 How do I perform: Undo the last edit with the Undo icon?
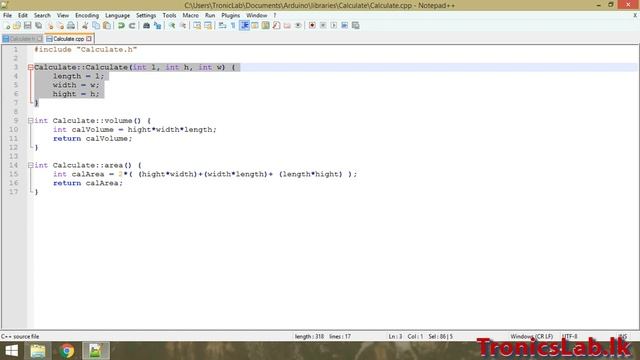121,26
